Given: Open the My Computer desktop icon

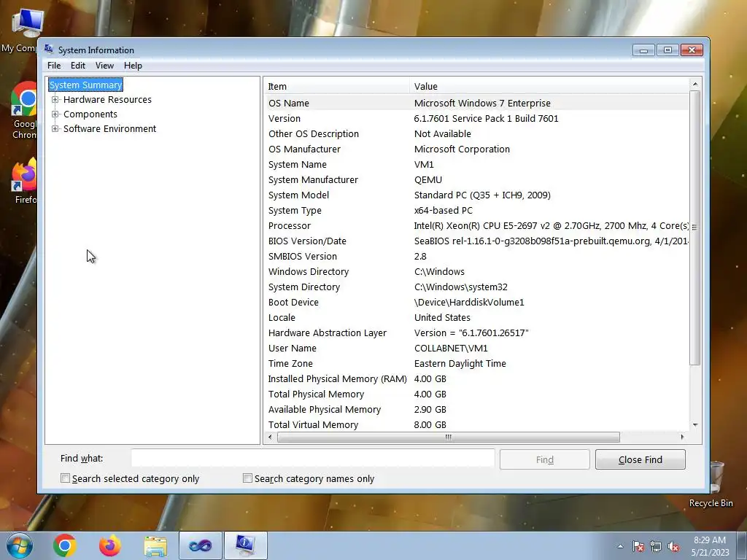Looking at the screenshot, I should coord(20,30).
